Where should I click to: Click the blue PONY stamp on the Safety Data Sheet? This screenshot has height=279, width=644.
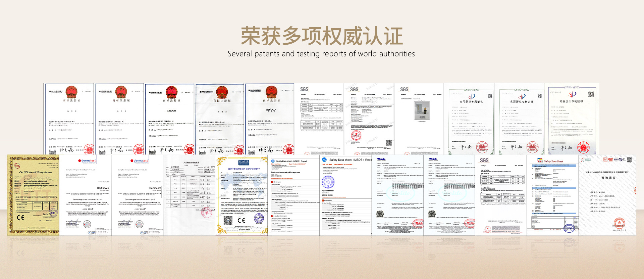569,228
